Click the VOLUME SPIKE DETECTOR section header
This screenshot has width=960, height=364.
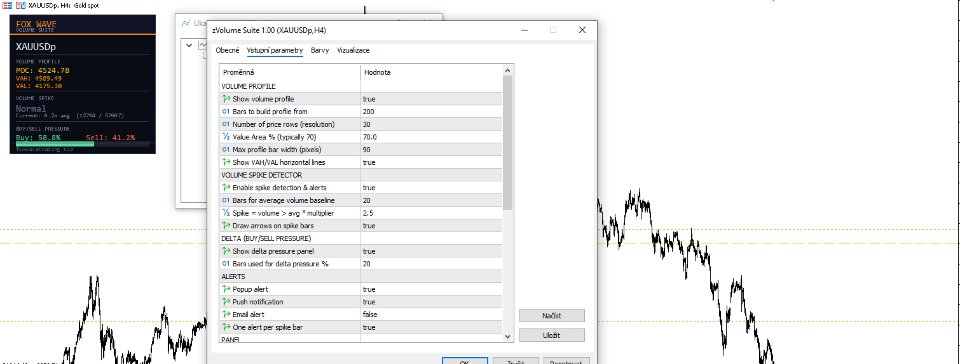pyautogui.click(x=261, y=175)
